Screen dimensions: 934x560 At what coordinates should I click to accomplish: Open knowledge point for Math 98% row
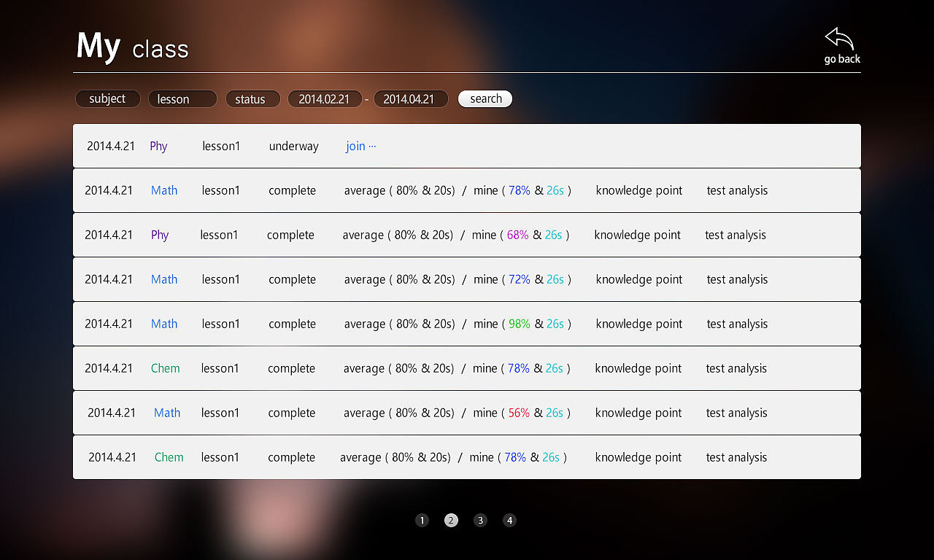pos(639,324)
